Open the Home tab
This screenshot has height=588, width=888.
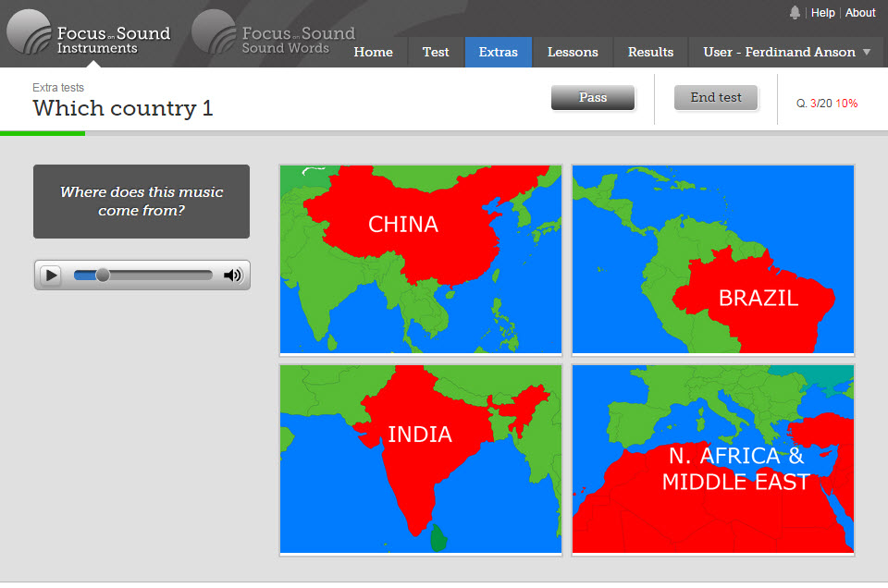click(373, 52)
